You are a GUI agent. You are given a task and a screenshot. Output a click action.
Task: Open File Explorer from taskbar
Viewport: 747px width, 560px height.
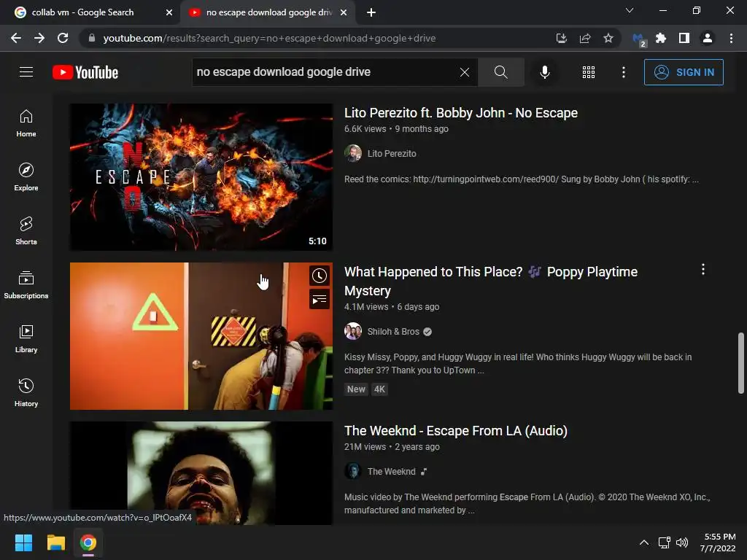point(55,542)
